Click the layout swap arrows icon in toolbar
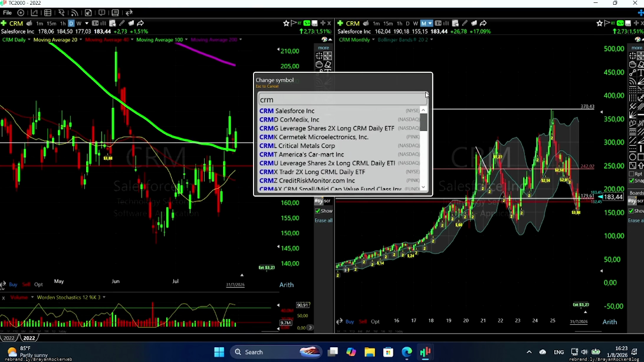Screen dimensions: 644x362 (129, 13)
